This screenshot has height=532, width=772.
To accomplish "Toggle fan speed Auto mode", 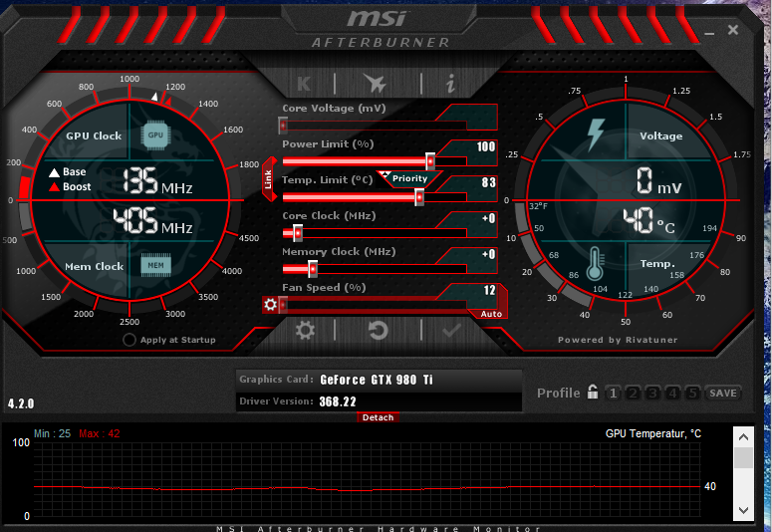I will click(x=491, y=314).
